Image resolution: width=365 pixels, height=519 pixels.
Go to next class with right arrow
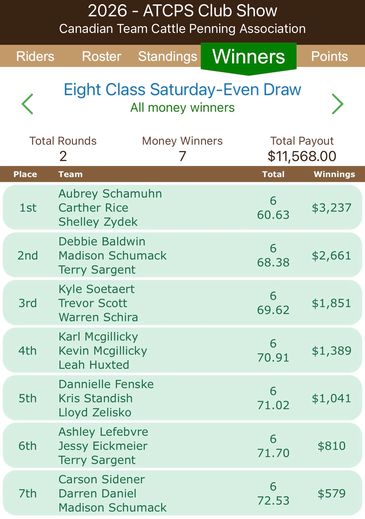337,104
